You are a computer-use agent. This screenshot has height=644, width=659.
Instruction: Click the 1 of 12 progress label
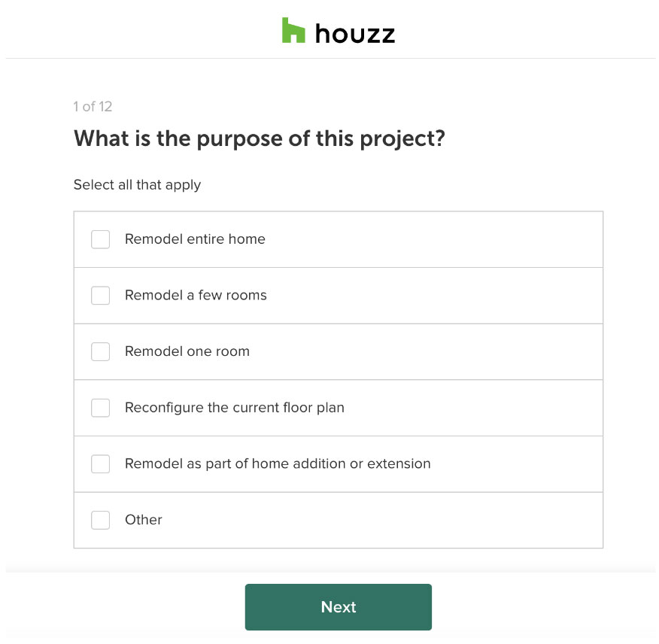[92, 107]
